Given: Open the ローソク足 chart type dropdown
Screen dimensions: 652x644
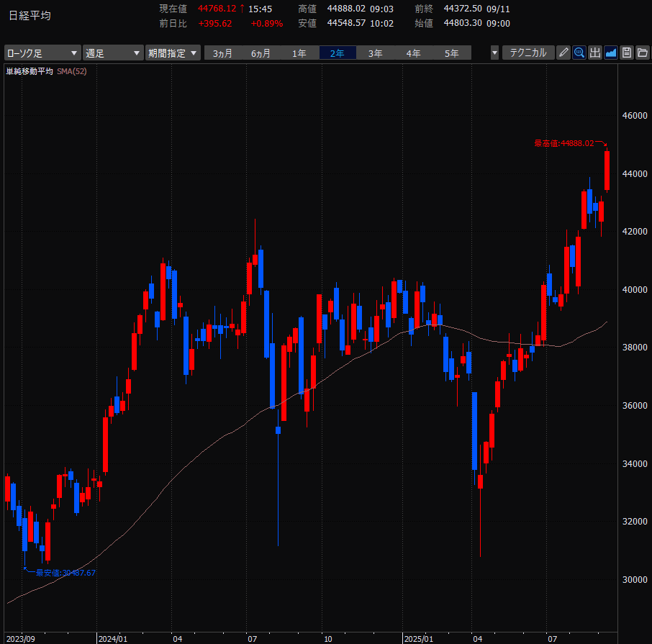Looking at the screenshot, I should coord(42,53).
